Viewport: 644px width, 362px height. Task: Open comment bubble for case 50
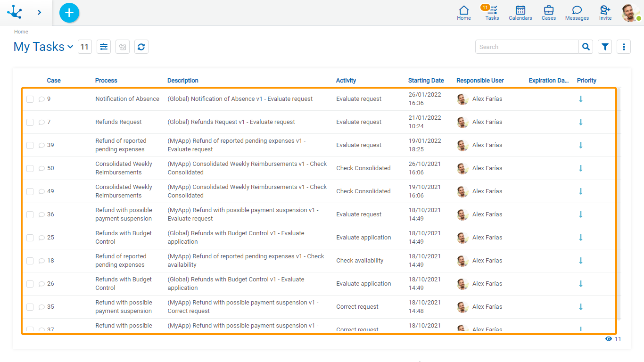(x=41, y=168)
